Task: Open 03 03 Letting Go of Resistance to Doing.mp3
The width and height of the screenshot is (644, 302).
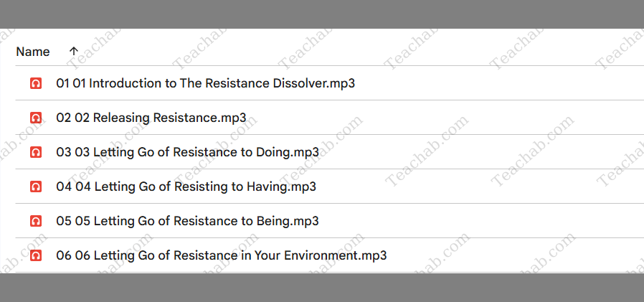Action: pyautogui.click(x=187, y=153)
